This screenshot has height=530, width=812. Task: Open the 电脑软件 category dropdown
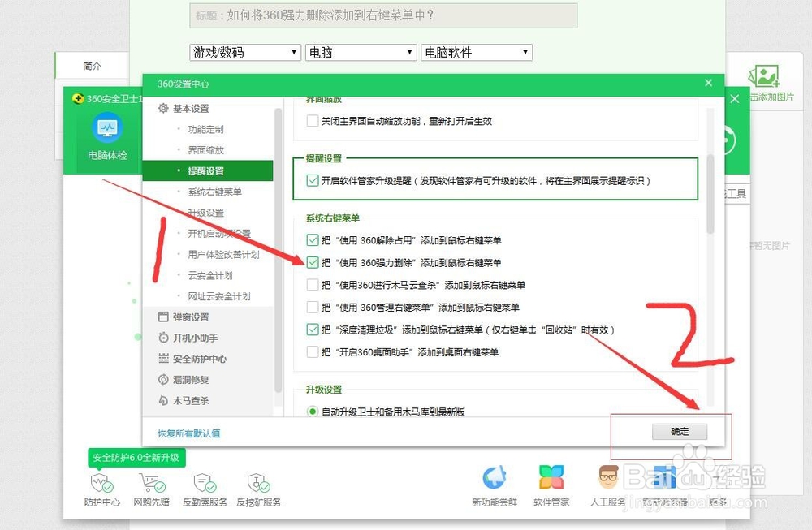click(477, 52)
